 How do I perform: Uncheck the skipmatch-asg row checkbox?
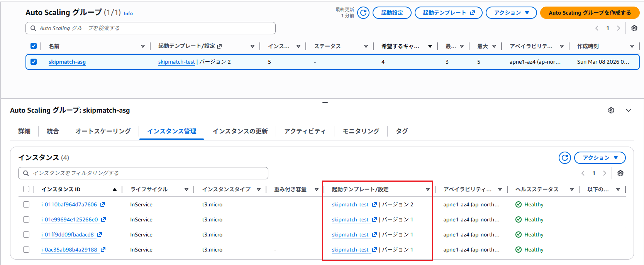[x=34, y=62]
